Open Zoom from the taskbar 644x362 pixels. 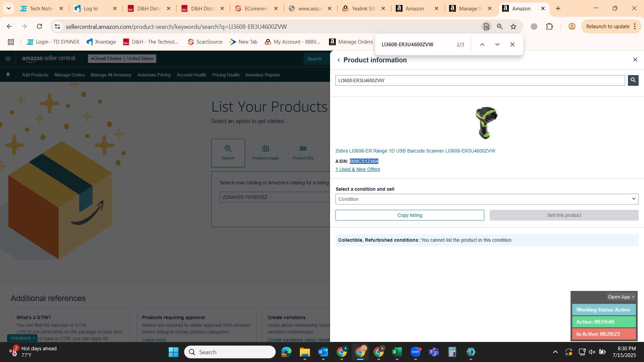[x=416, y=352]
